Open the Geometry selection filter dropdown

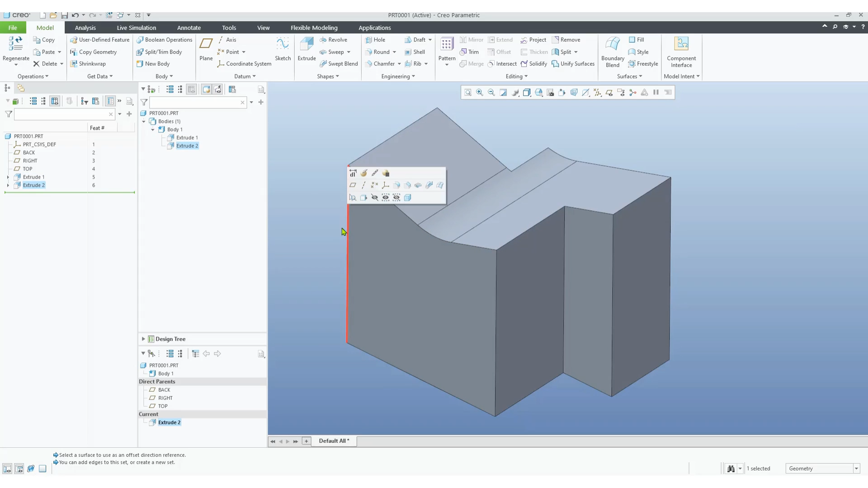856,469
